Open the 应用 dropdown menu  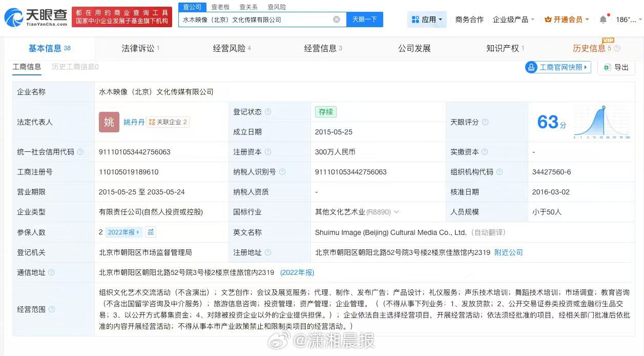click(x=427, y=19)
